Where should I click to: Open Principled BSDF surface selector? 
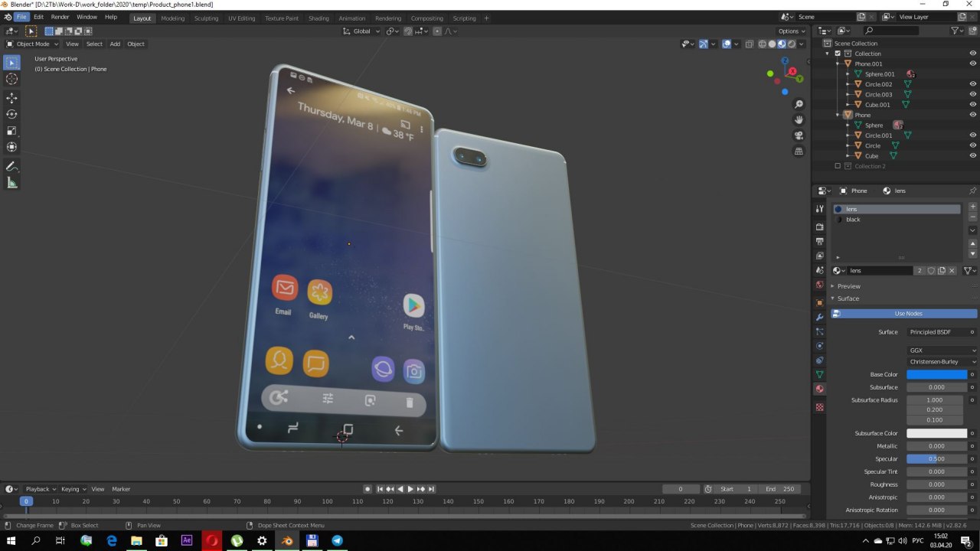point(942,332)
